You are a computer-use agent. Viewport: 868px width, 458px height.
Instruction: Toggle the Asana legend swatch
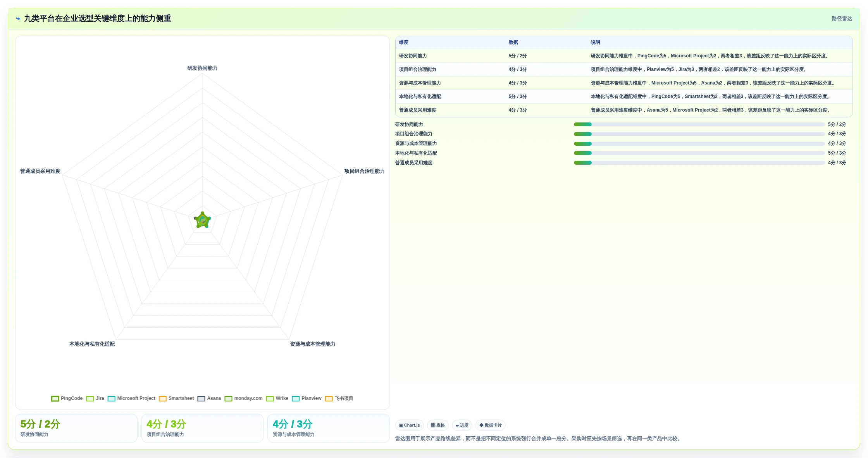(201, 398)
